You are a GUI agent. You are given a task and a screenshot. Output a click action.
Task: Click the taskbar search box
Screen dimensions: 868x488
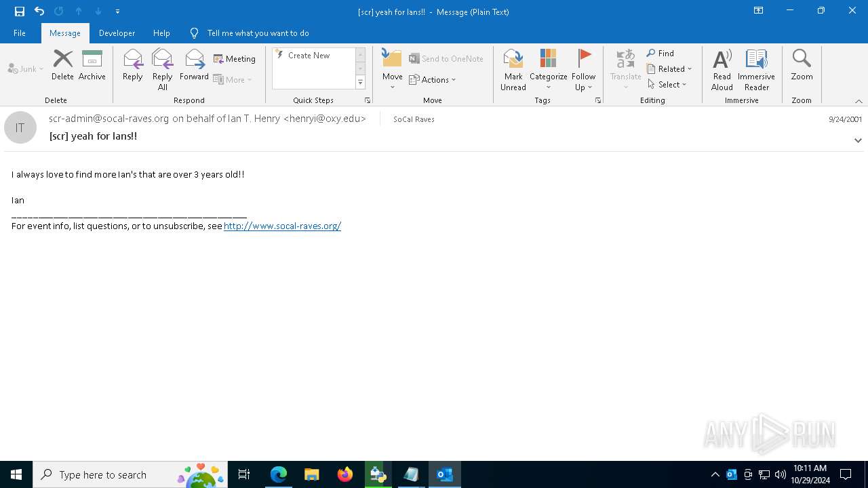pos(130,474)
